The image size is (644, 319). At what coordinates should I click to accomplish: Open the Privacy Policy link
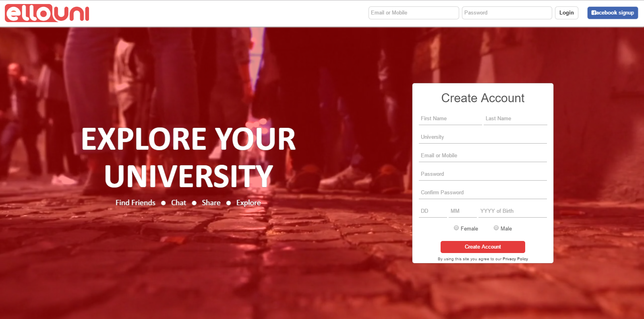[515, 259]
